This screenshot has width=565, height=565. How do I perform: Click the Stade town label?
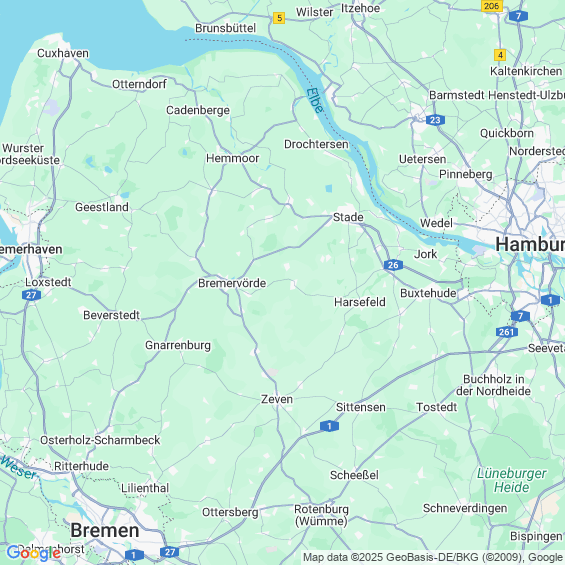click(x=348, y=217)
